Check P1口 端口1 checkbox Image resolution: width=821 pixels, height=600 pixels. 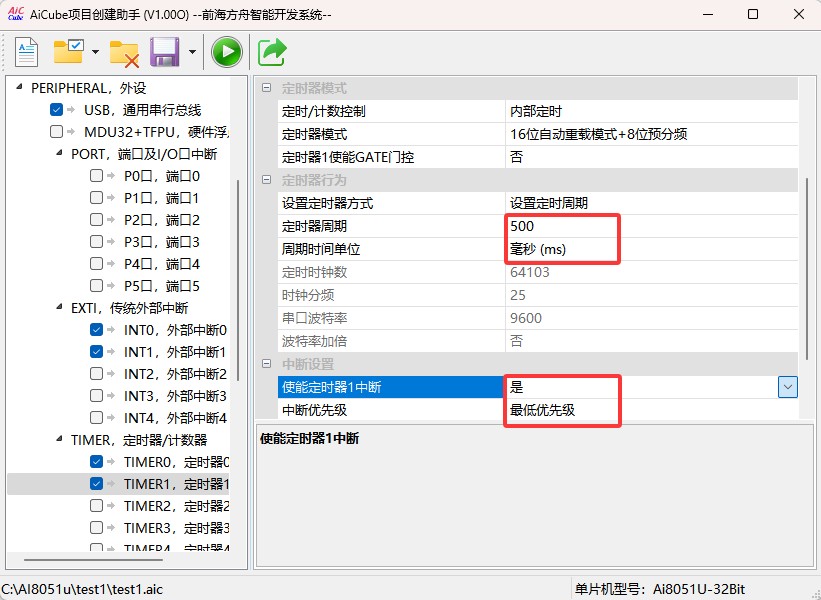tap(96, 197)
